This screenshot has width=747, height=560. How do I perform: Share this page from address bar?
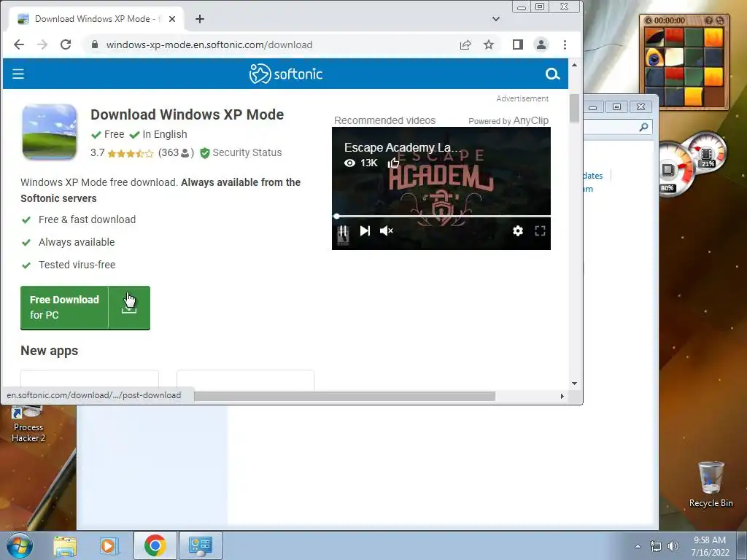click(465, 44)
